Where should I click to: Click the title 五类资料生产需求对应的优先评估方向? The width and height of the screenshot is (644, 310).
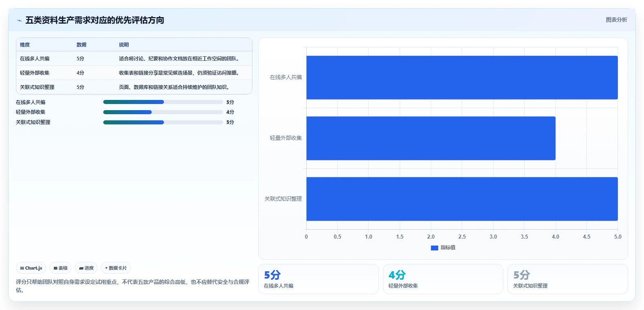[95, 20]
